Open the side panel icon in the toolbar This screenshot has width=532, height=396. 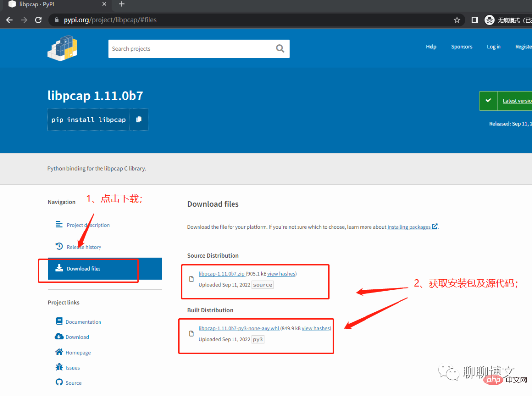pos(475,20)
